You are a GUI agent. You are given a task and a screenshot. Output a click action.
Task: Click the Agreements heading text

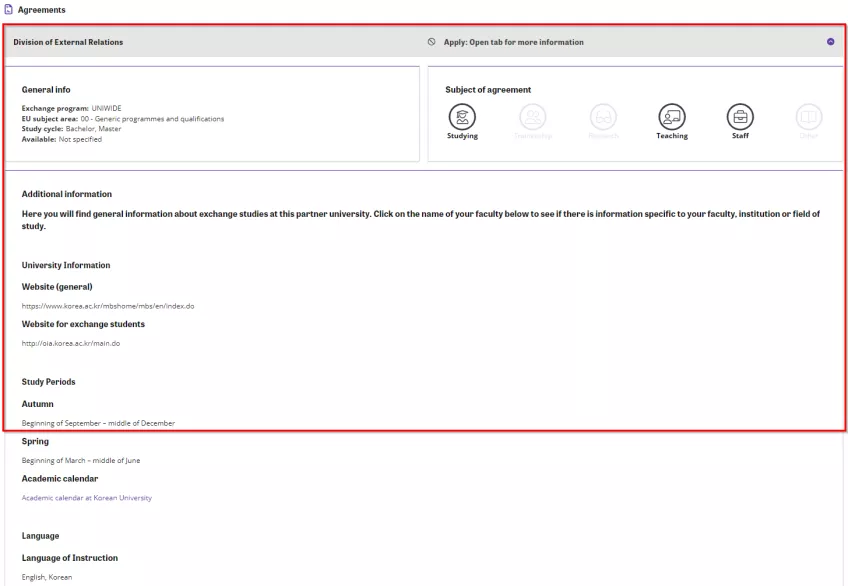tap(42, 10)
